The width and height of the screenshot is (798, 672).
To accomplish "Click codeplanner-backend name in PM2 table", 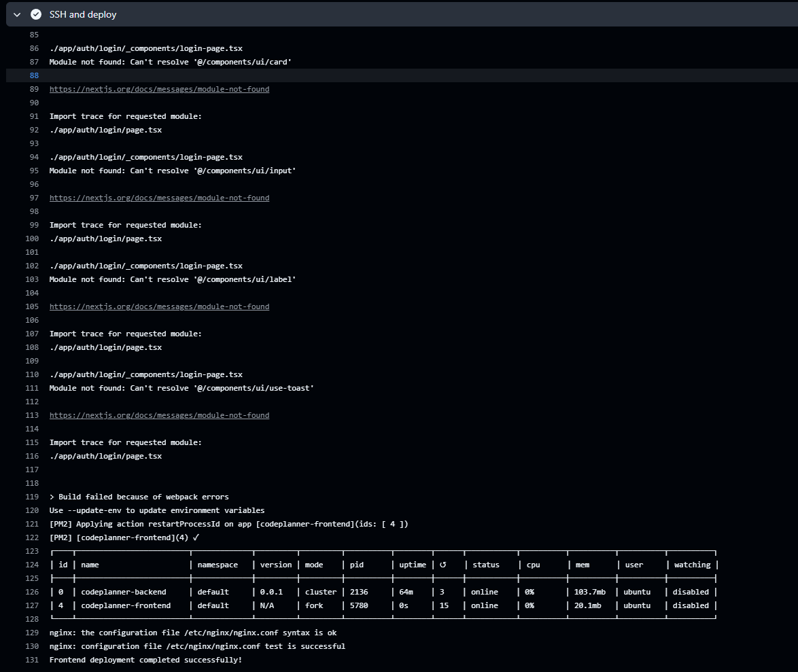I will click(x=124, y=592).
